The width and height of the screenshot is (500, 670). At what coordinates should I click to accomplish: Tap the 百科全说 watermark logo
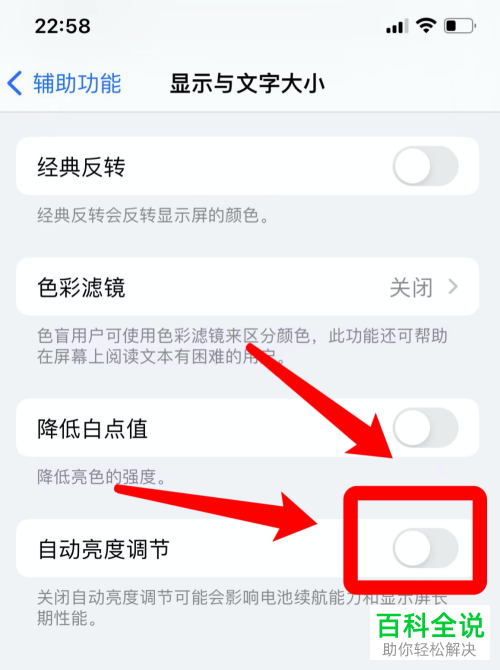430,634
